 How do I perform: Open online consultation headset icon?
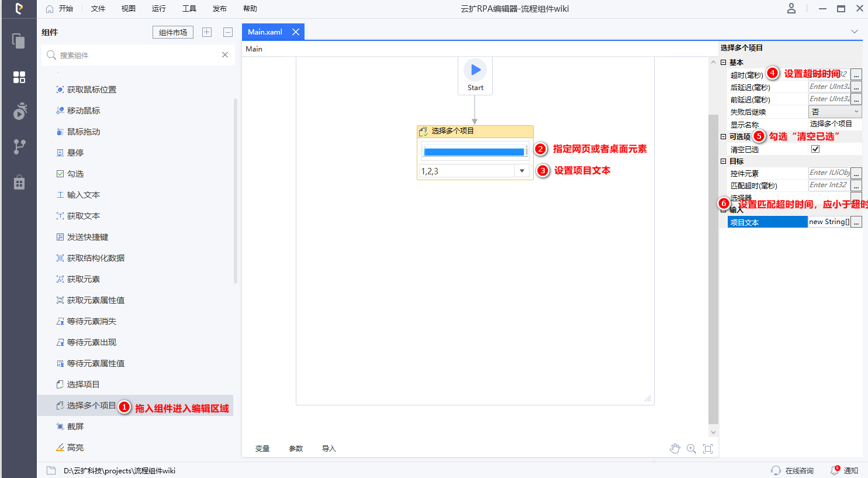[776, 470]
